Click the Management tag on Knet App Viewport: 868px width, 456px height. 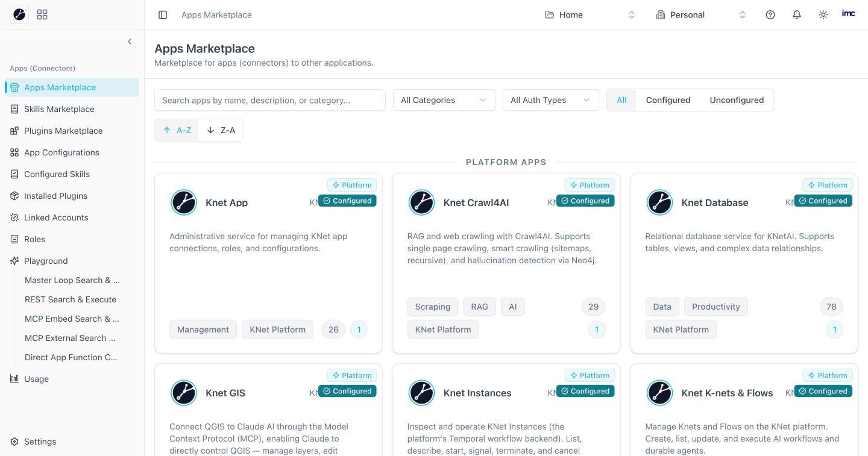click(203, 330)
